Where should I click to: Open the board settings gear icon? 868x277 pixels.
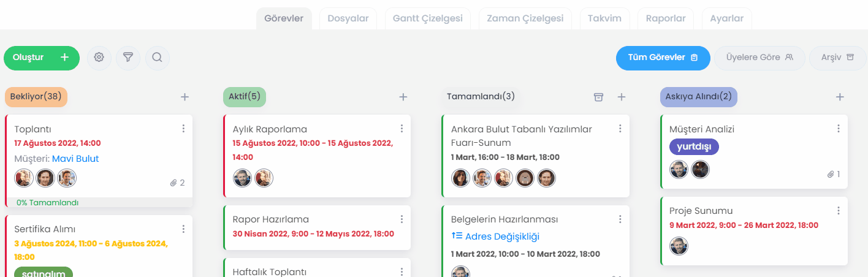coord(99,58)
